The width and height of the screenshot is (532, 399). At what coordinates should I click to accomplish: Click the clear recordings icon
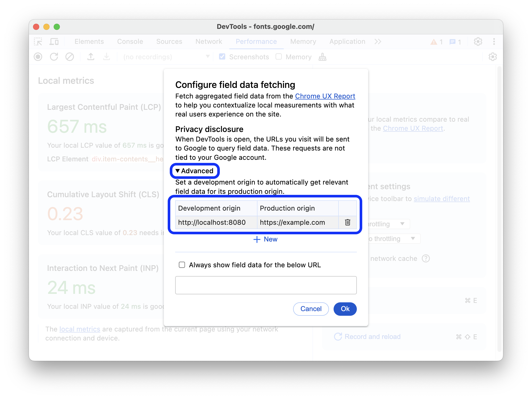[69, 57]
